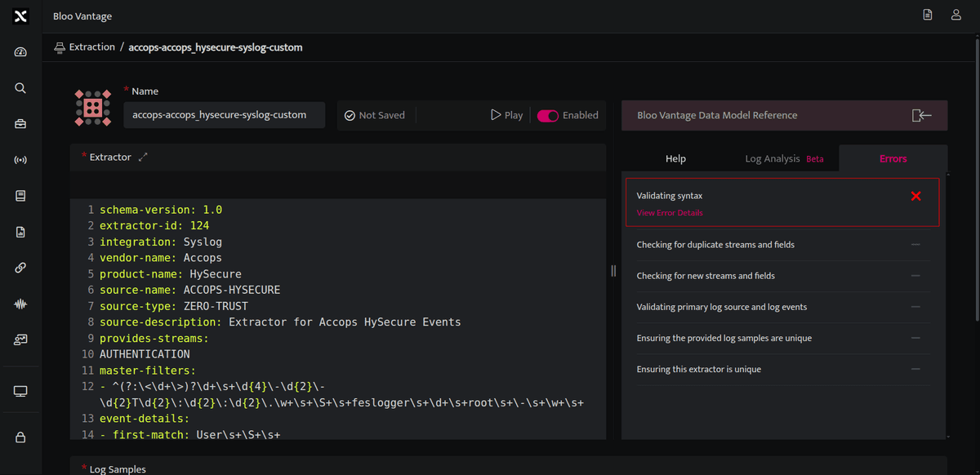This screenshot has width=980, height=475.
Task: Click the search magnifier icon in sidebar
Action: 21,88
